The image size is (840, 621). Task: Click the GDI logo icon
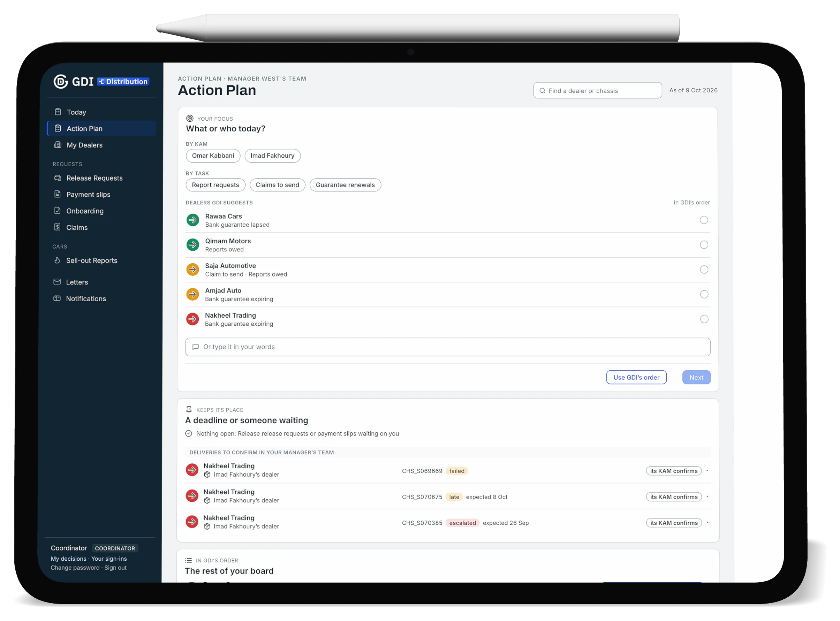click(x=61, y=82)
